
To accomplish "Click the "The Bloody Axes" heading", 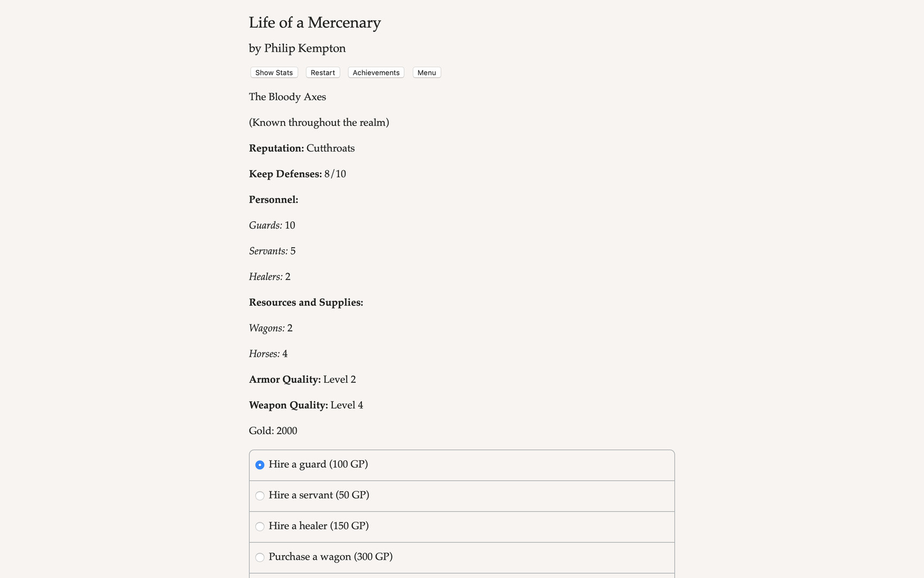I will point(287,97).
